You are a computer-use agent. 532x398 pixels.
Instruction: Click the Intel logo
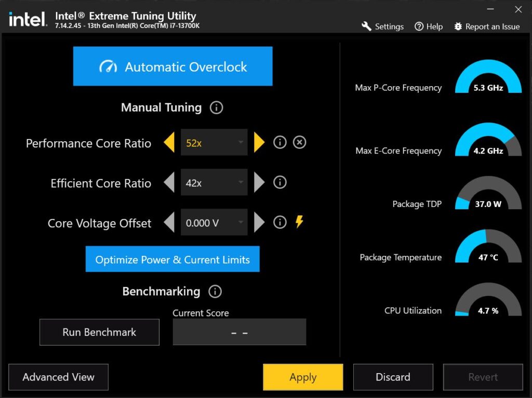27,19
